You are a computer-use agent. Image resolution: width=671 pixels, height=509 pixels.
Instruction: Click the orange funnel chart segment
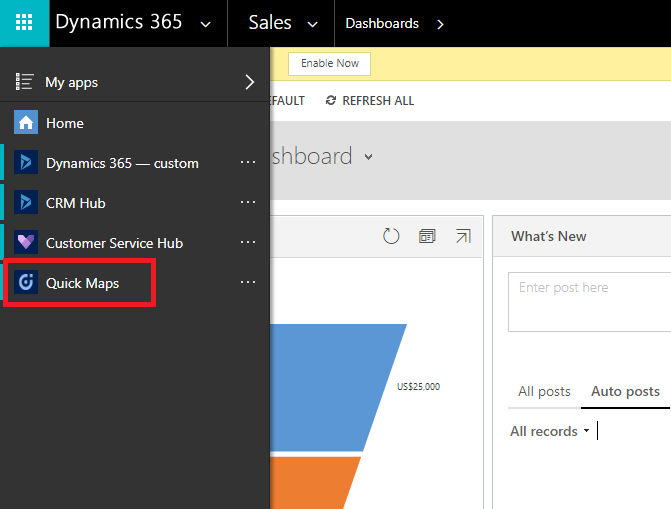pyautogui.click(x=312, y=483)
